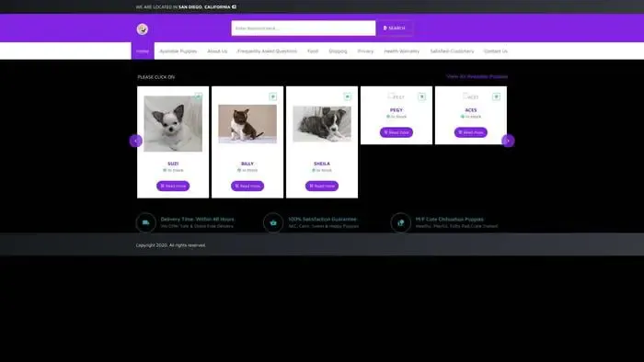This screenshot has width=644, height=362.
Task: Click the BILLY puppy name
Action: (x=247, y=164)
